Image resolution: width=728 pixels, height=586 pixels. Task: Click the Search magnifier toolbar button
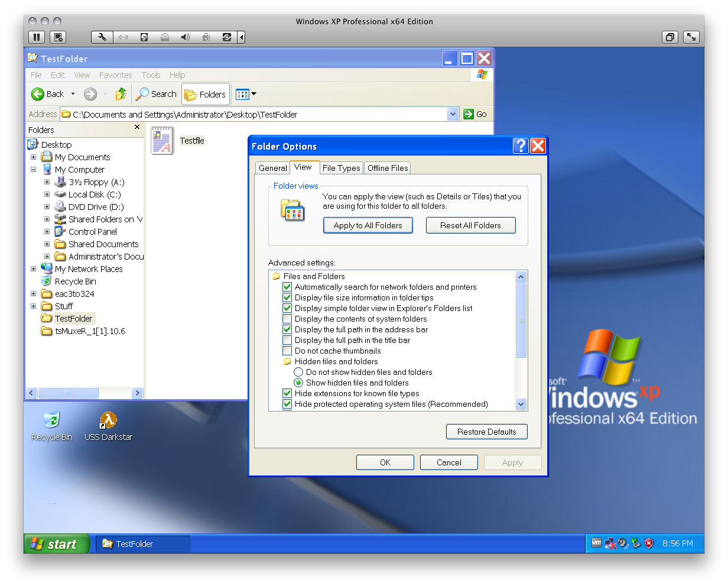pyautogui.click(x=156, y=94)
